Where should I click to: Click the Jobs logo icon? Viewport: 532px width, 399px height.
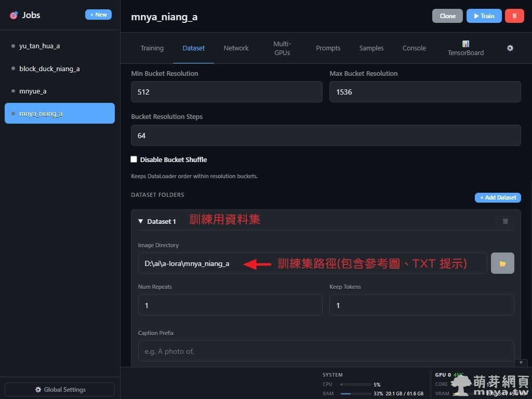pos(14,16)
